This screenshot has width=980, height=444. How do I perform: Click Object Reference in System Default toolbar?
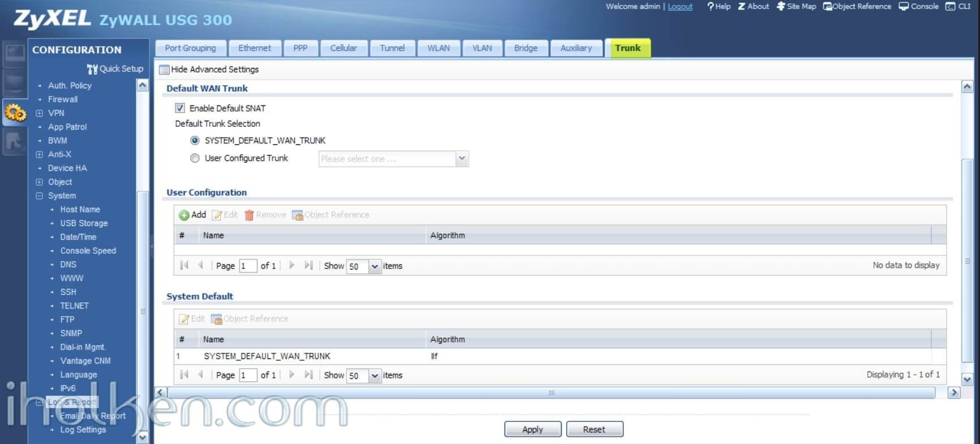coord(250,319)
